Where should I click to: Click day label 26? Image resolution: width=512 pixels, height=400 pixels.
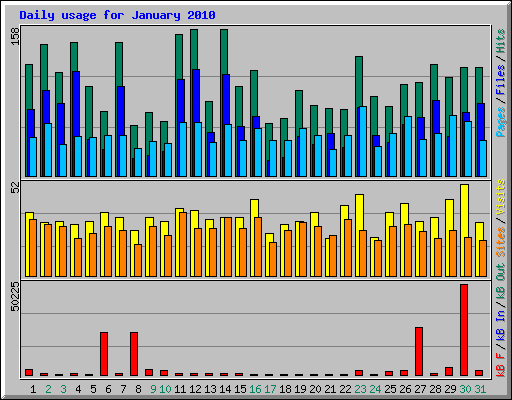click(x=405, y=389)
